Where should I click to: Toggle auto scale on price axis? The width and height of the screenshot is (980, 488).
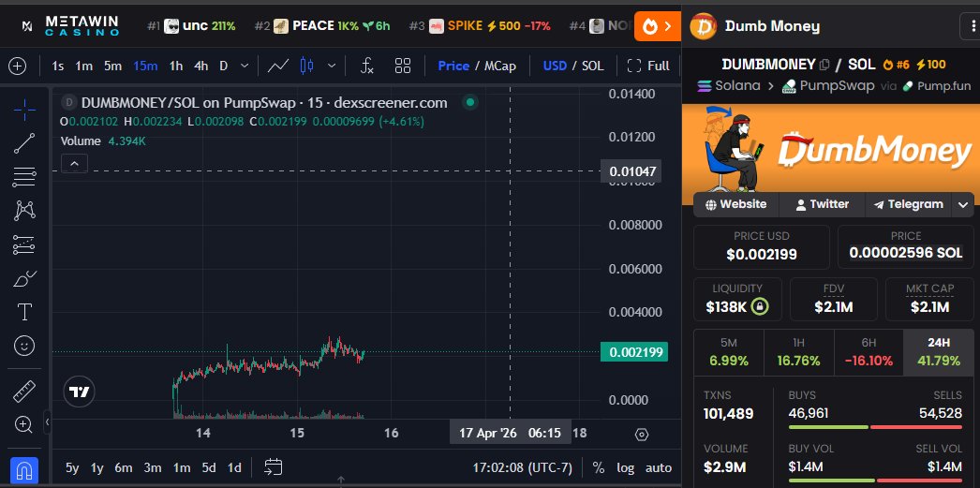coord(658,467)
